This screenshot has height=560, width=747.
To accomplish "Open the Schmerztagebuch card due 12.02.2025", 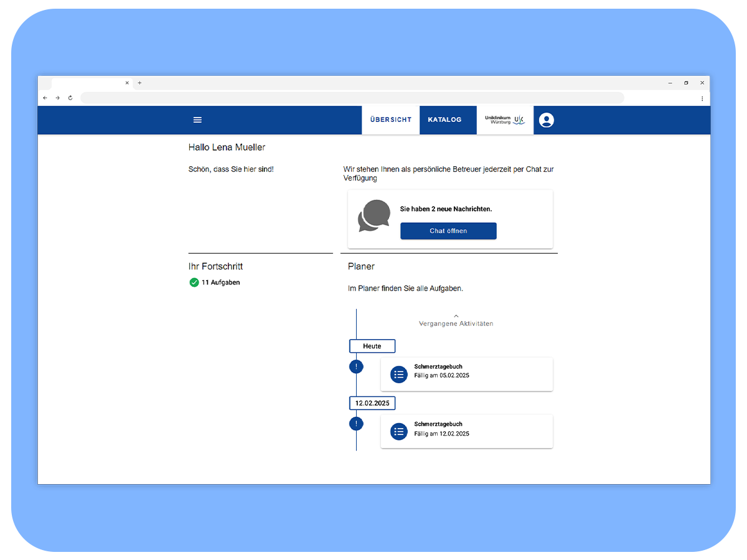I will (467, 432).
